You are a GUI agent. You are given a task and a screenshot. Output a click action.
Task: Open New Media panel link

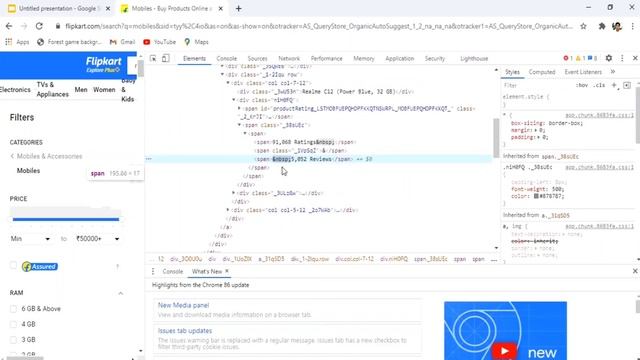coord(183,305)
